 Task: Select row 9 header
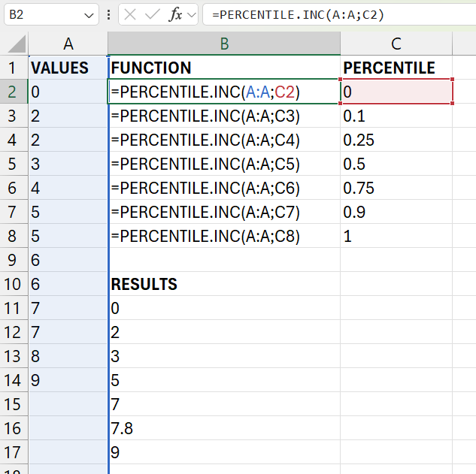14,260
